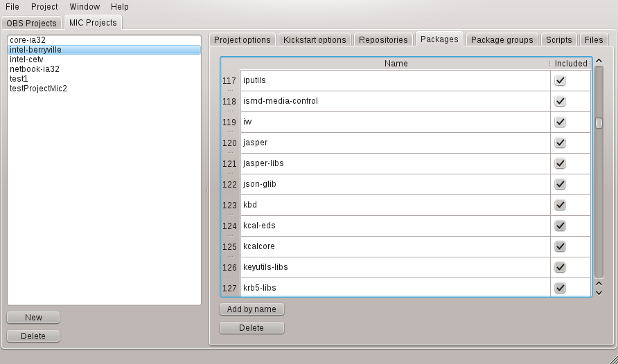618x364 pixels.
Task: Click scroll down arrow of packages table
Action: click(x=599, y=293)
